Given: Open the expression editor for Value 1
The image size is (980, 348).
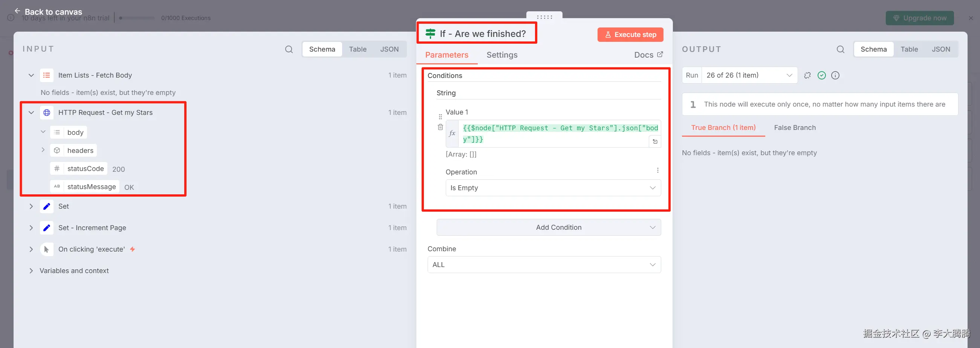Looking at the screenshot, I should pyautogui.click(x=655, y=142).
